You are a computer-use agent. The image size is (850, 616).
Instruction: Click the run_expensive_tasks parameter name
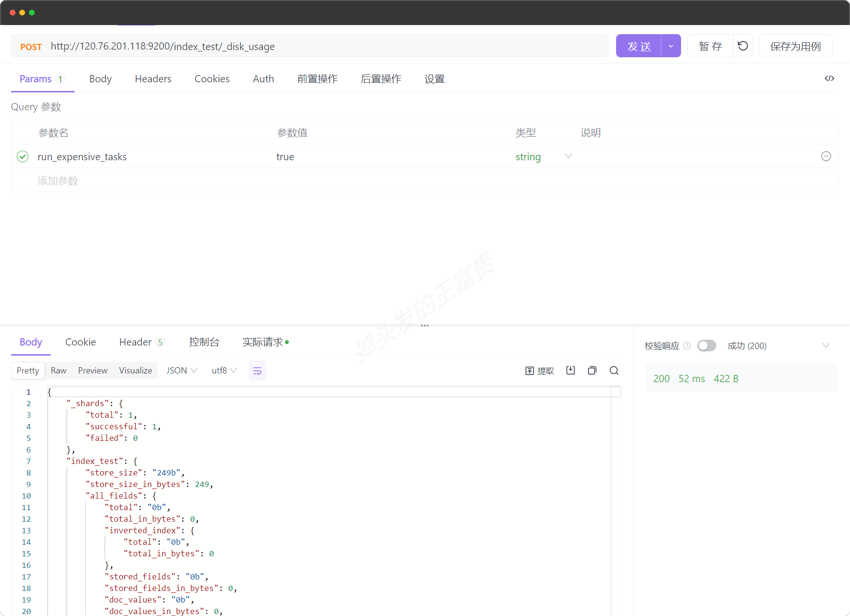[82, 157]
